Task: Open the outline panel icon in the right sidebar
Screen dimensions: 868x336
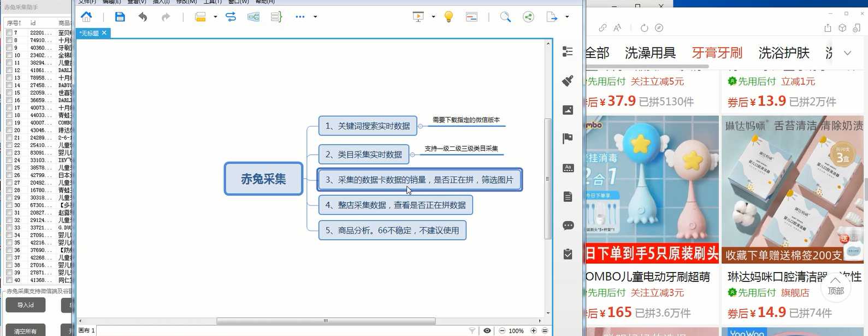Action: point(568,51)
